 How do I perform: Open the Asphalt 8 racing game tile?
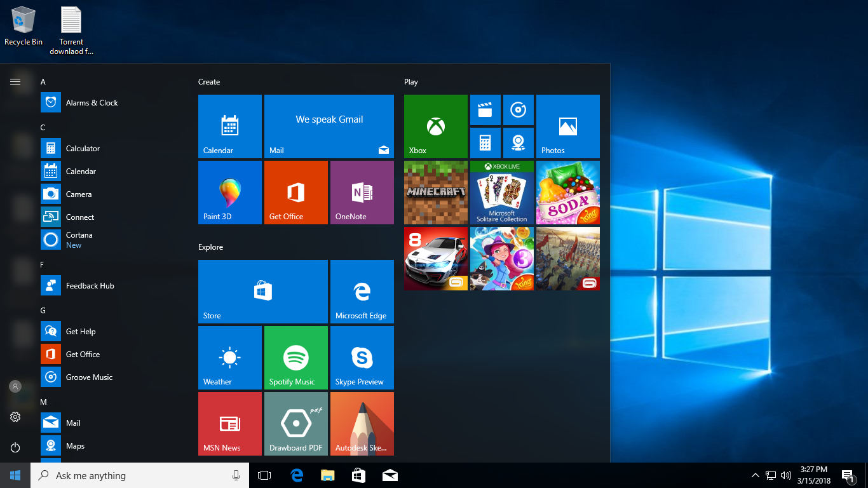tap(436, 259)
